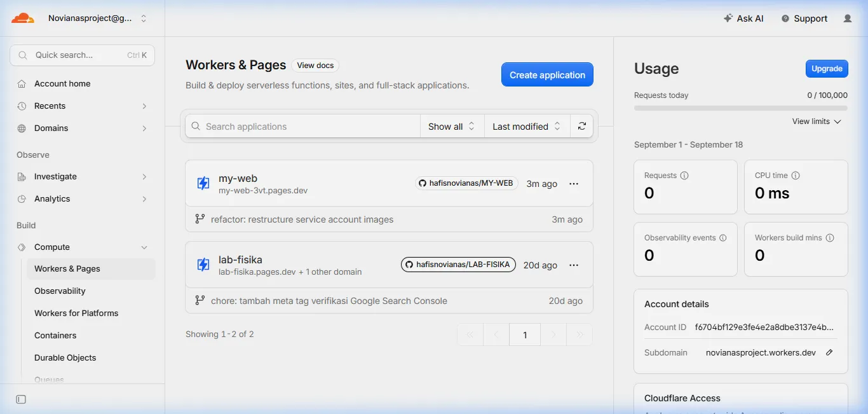The height and width of the screenshot is (414, 868).
Task: Open Recents in the sidebar
Action: (50, 106)
